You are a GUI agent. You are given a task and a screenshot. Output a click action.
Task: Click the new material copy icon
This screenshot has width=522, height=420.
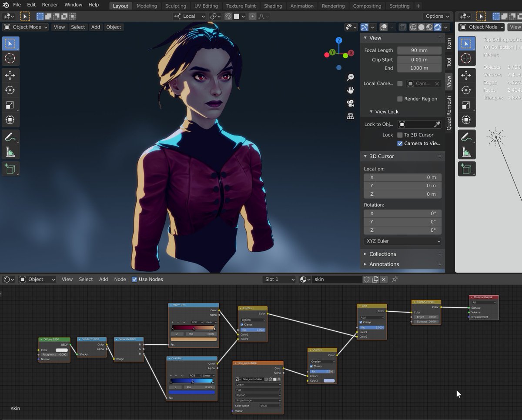[x=375, y=279]
